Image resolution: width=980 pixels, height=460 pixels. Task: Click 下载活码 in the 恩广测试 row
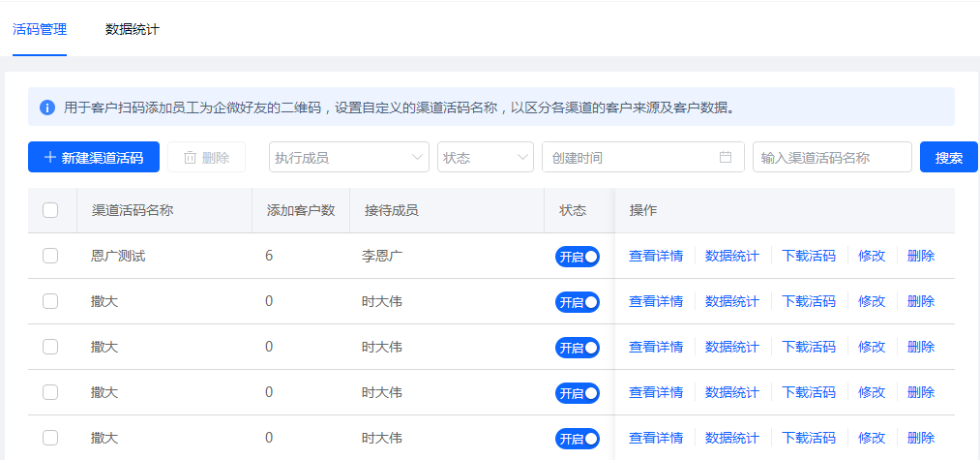(x=809, y=256)
